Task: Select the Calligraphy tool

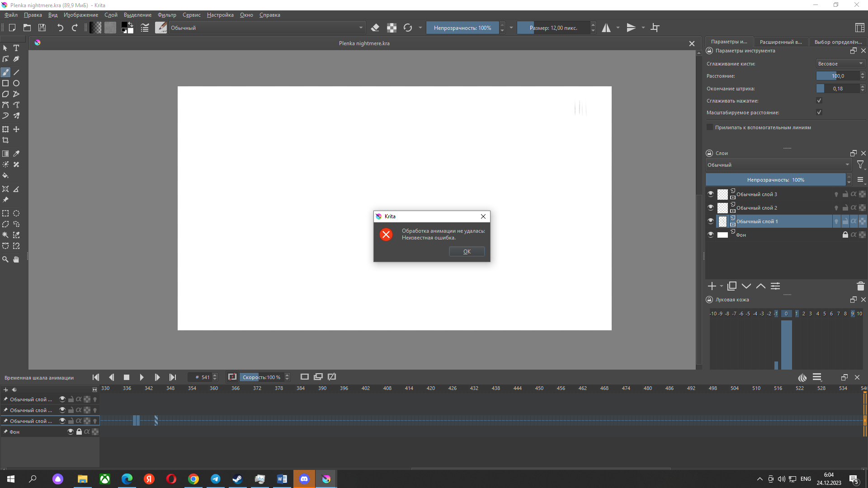Action: [x=16, y=59]
